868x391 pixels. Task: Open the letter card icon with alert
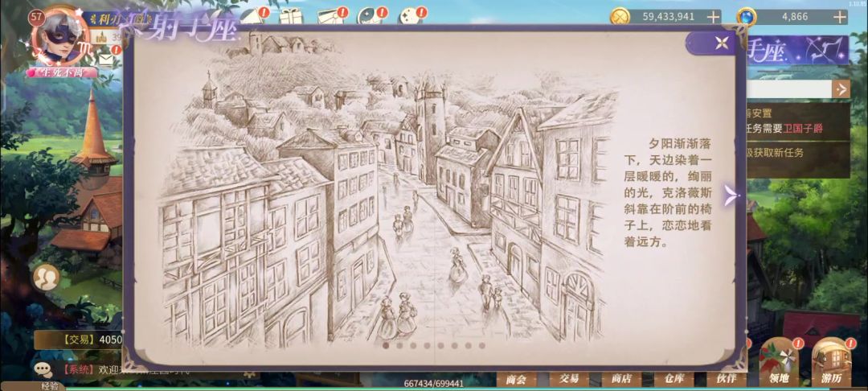[x=331, y=17]
